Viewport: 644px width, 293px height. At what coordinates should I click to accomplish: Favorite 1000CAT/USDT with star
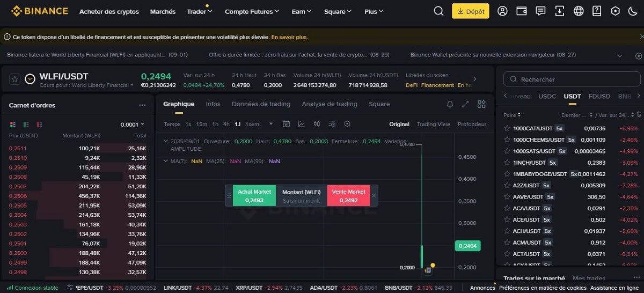click(x=507, y=128)
